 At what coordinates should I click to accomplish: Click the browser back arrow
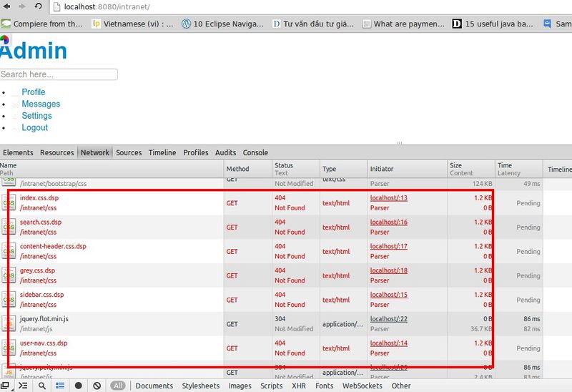tap(5, 6)
